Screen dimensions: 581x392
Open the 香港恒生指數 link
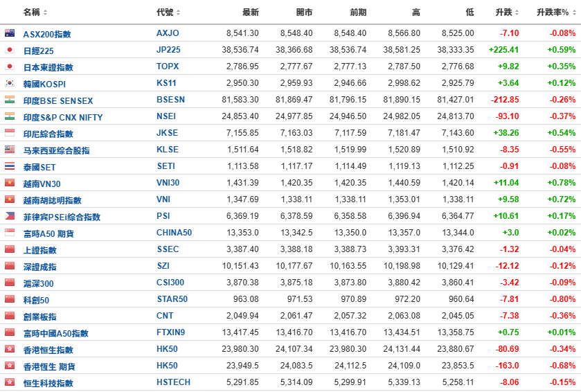point(48,350)
